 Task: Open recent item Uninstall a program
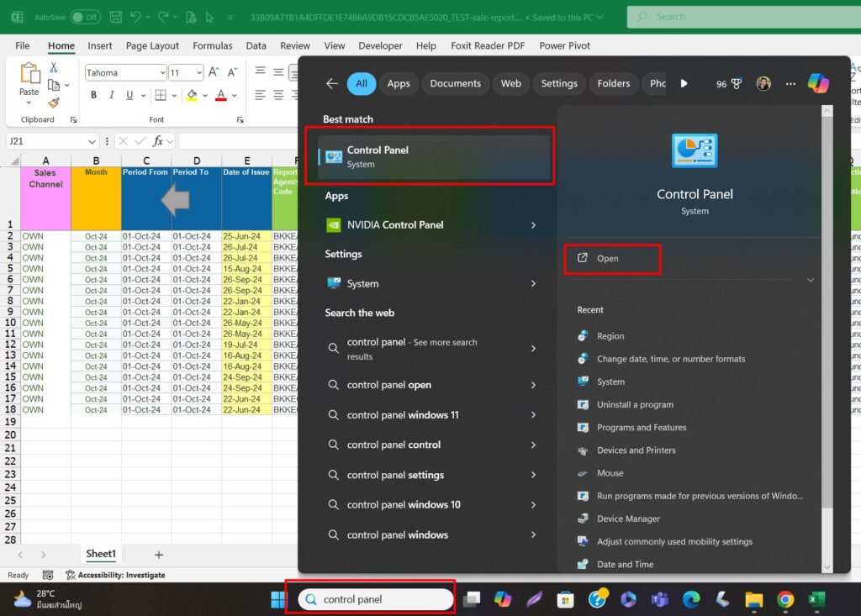[635, 404]
